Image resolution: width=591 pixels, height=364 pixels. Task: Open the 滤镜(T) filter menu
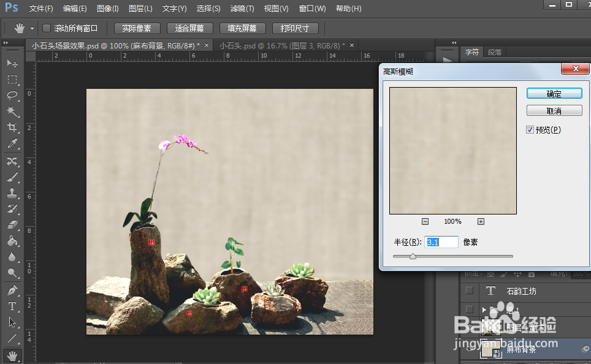click(242, 9)
